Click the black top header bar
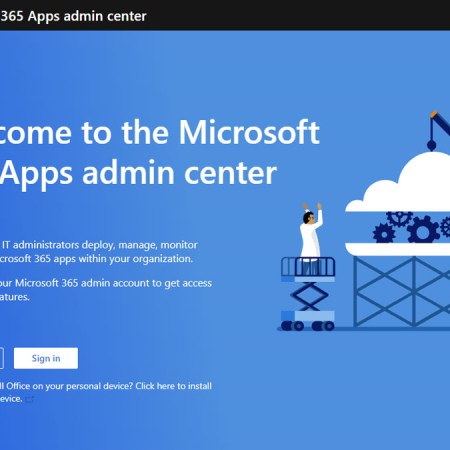 tap(225, 15)
